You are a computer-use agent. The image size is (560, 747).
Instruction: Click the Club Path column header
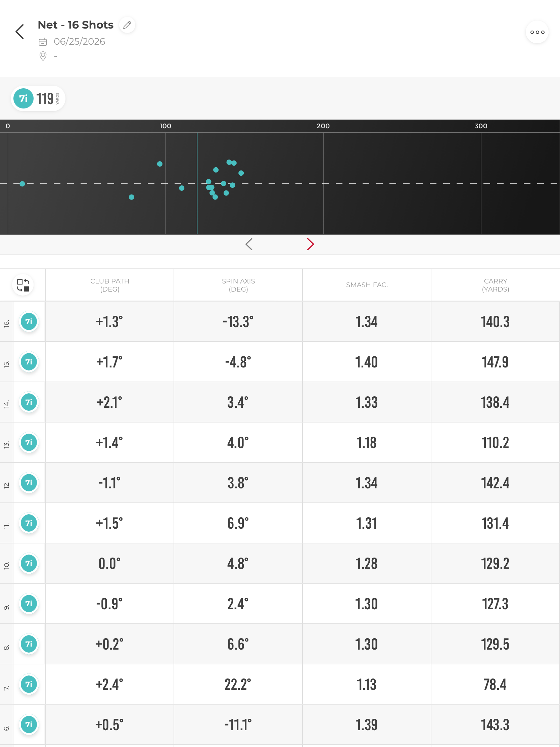[110, 285]
